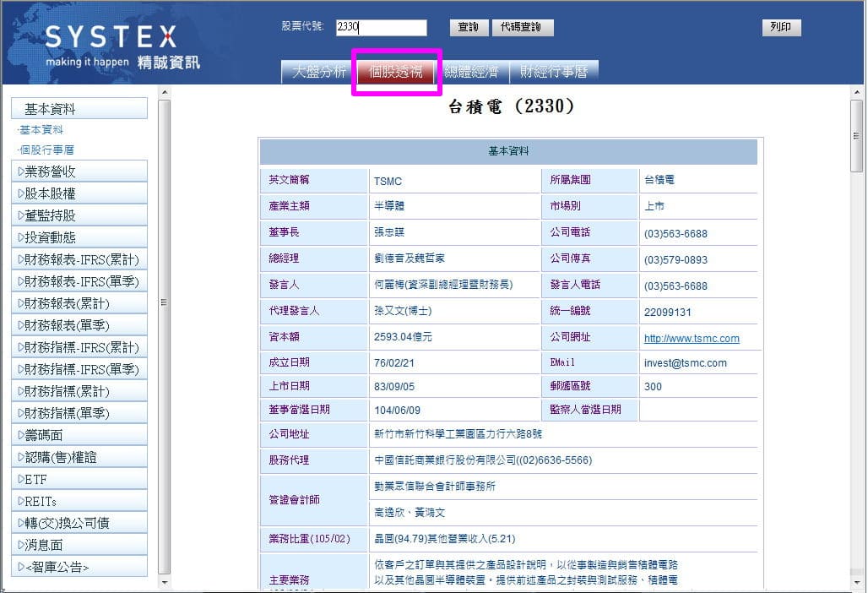This screenshot has width=868, height=593.
Task: Open the tsmc.com website link
Action: click(691, 339)
